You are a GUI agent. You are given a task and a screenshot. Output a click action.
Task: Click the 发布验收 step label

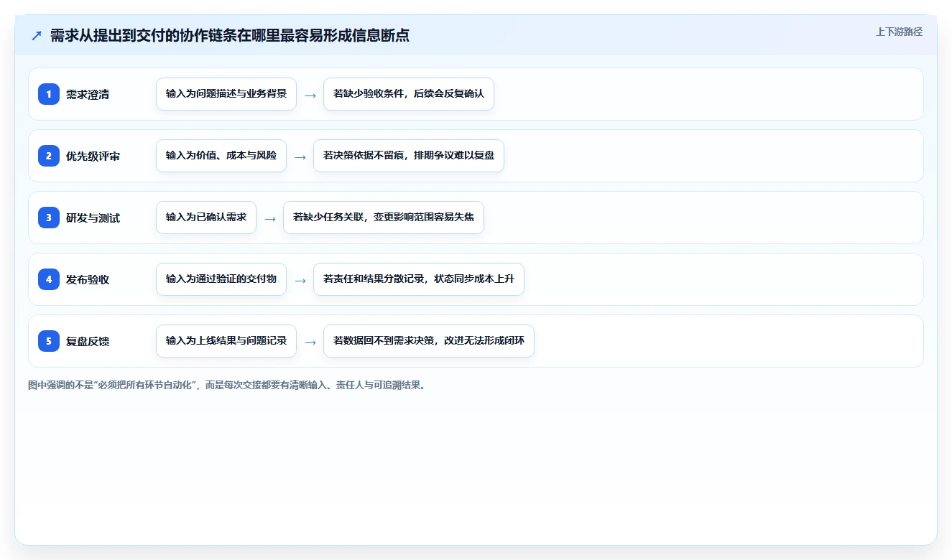pos(88,279)
